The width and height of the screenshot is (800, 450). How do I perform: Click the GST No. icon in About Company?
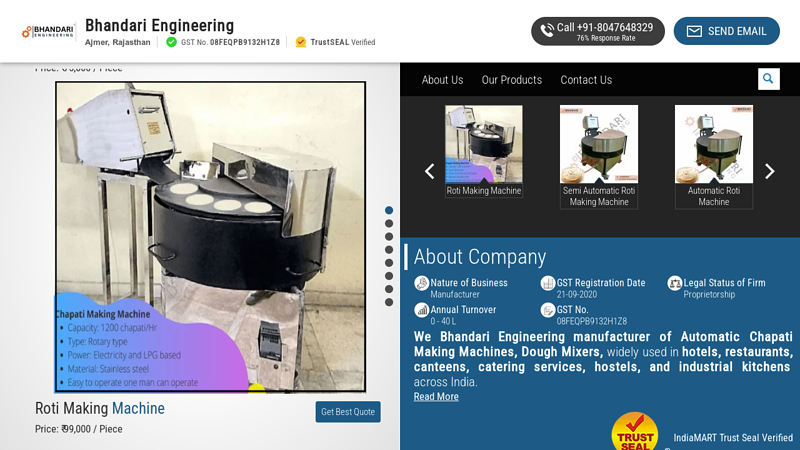547,310
